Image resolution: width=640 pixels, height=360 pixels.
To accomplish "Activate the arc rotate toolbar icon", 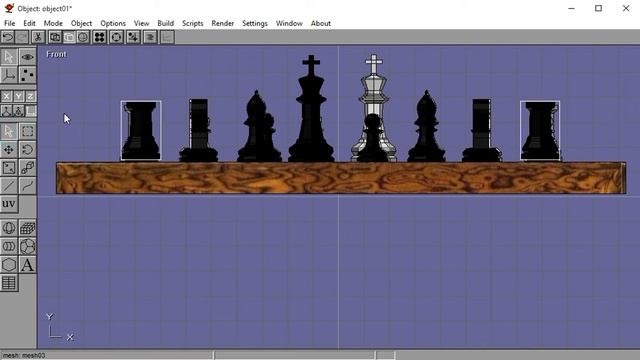I will [116, 37].
